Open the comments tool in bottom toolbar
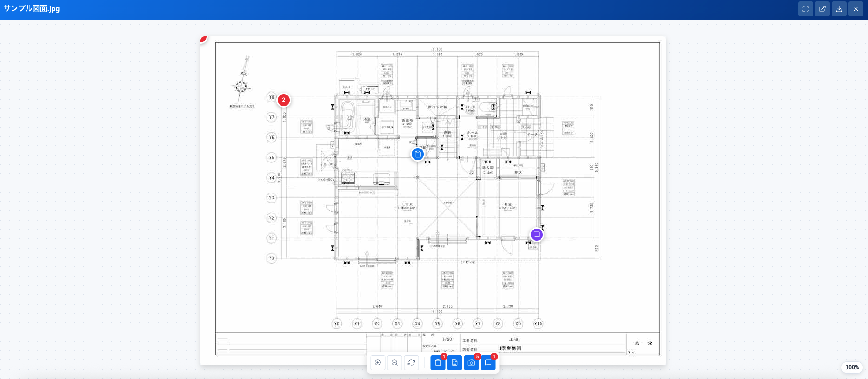Screen dimensions: 868x379 tap(488, 363)
